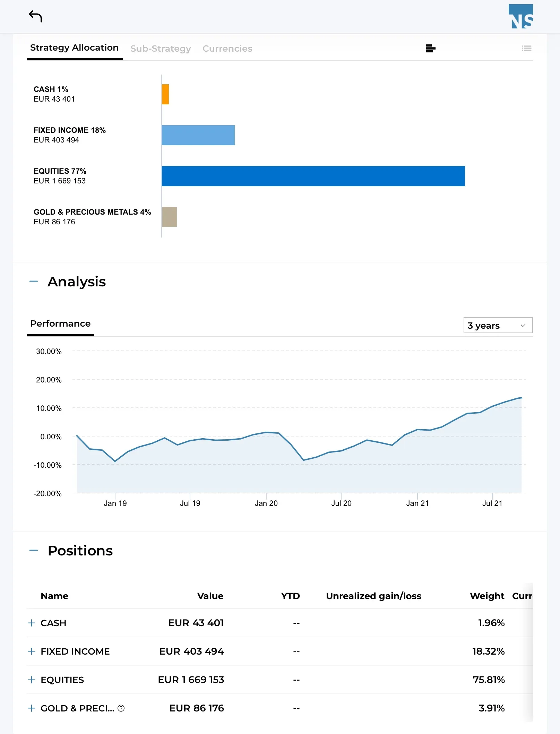Click the EUR 1 669 153 allocation amount
This screenshot has width=560, height=734.
pyautogui.click(x=60, y=181)
